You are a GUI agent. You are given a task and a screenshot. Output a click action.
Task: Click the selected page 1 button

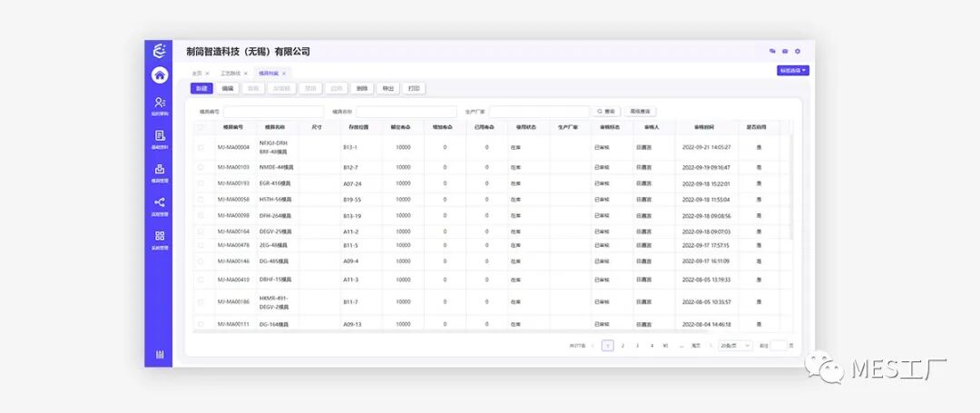[607, 346]
